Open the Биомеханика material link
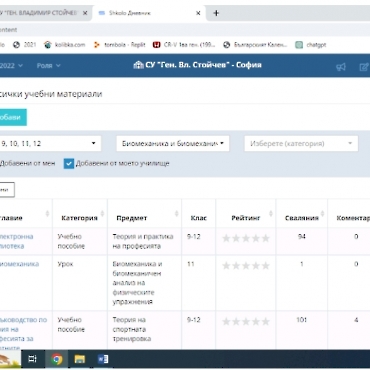 pyautogui.click(x=20, y=264)
